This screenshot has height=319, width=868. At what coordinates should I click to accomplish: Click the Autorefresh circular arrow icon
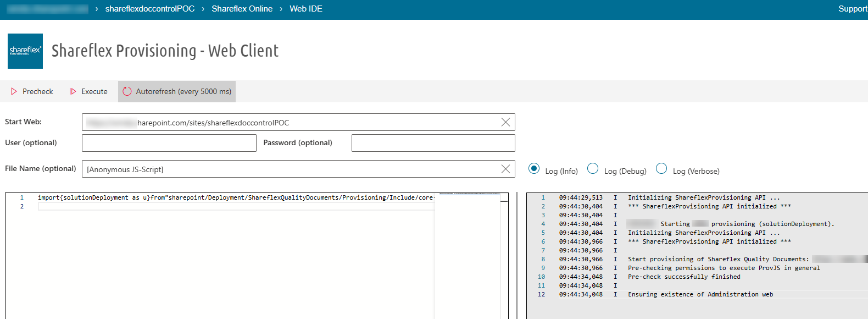tap(127, 91)
